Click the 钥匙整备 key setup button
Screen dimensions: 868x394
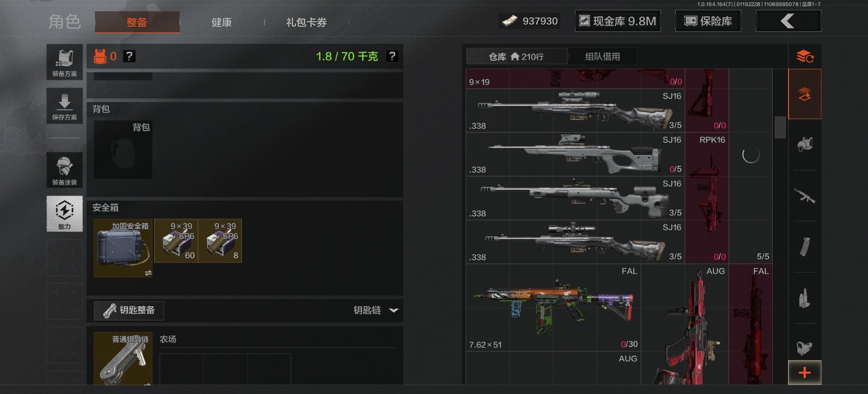129,310
